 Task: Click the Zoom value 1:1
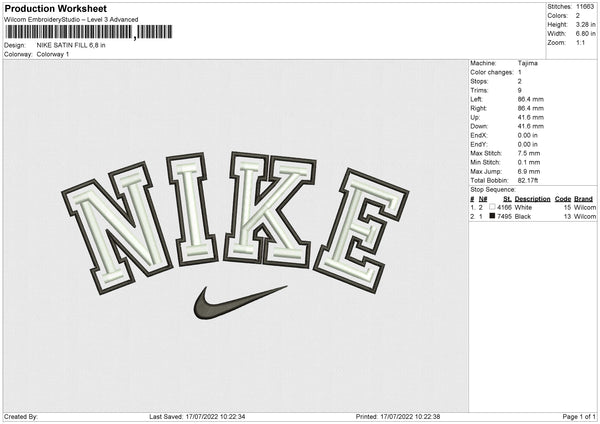(580, 43)
